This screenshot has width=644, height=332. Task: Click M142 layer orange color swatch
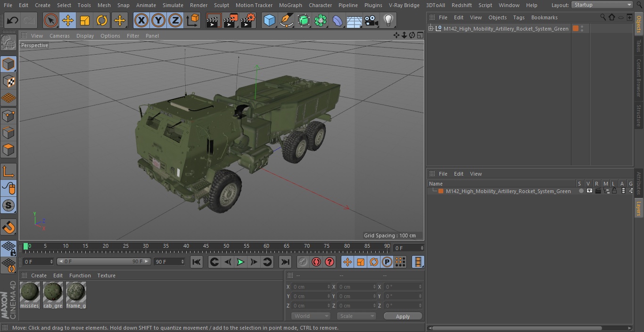point(441,191)
